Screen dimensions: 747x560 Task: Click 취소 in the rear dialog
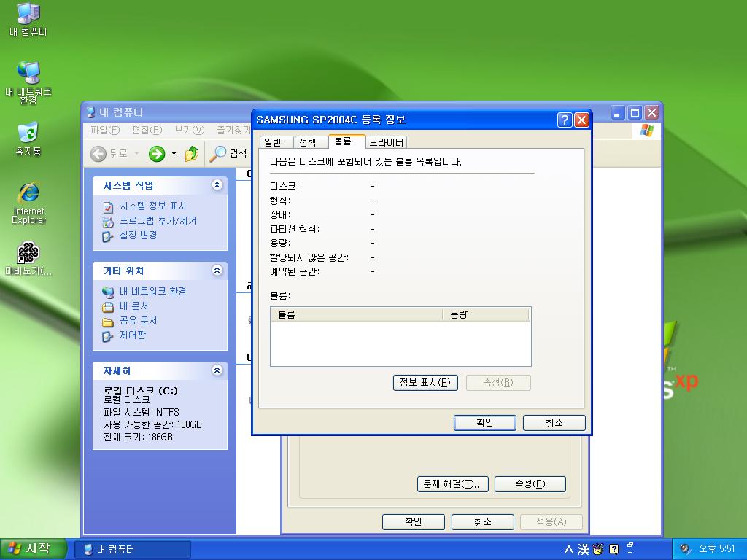click(483, 521)
